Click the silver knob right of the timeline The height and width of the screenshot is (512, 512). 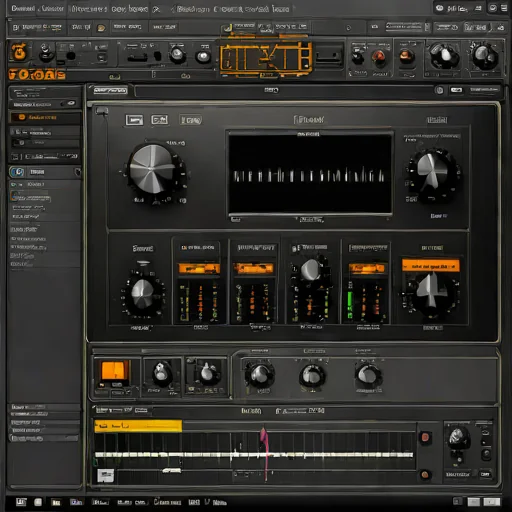459,437
